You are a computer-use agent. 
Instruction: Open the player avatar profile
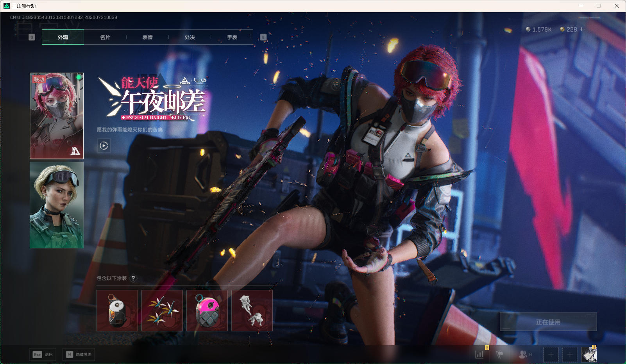(x=589, y=355)
